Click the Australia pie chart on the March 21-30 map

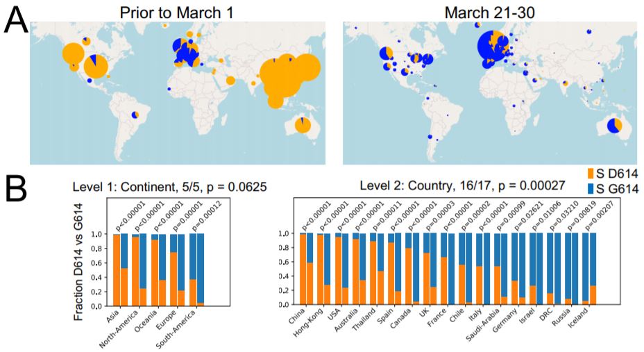[614, 126]
